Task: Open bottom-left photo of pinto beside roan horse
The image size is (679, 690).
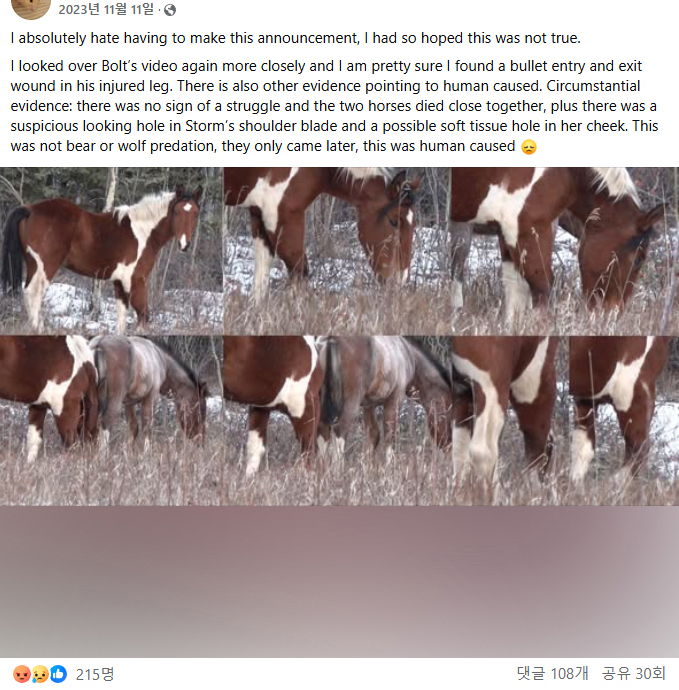Action: click(111, 421)
